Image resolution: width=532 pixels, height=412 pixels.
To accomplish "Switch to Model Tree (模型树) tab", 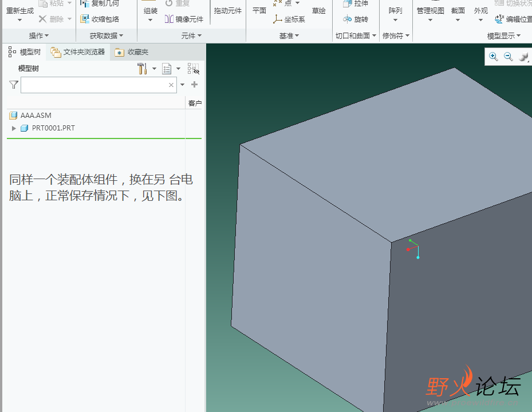I will coord(25,52).
